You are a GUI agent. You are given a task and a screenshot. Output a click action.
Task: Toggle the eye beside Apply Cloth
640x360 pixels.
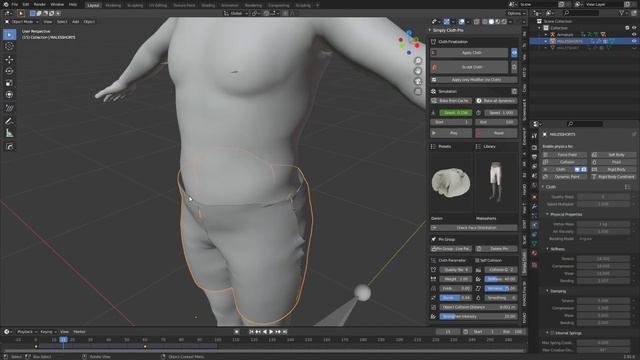514,53
